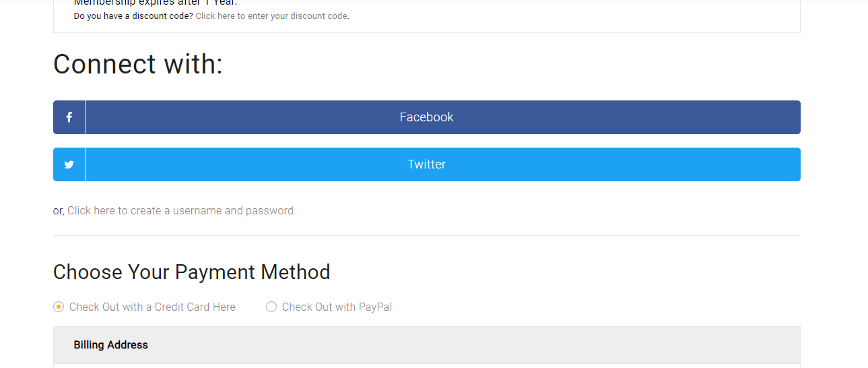Click the "Choose Your Payment Method" heading
Image resolution: width=868 pixels, height=368 pixels.
(x=192, y=272)
